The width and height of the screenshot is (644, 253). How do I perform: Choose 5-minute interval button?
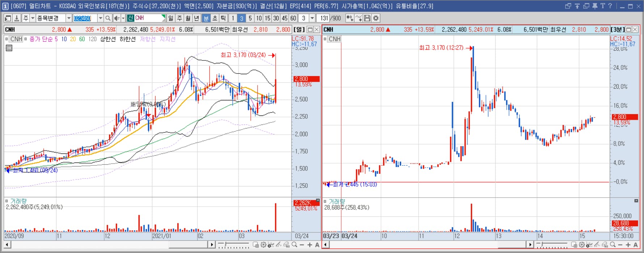250,18
